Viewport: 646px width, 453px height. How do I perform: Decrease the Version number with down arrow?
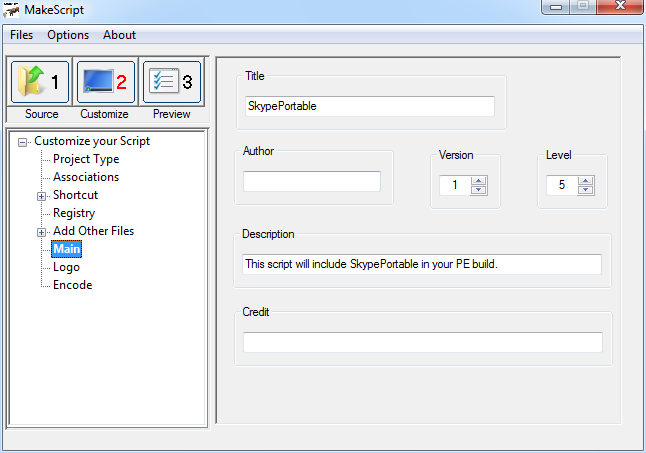pyautogui.click(x=478, y=190)
